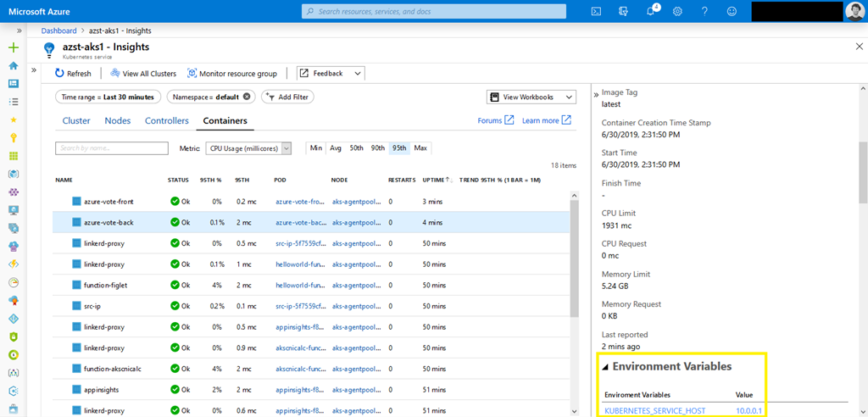868x417 pixels.
Task: Open Cloud Shell from top bar
Action: 597,11
